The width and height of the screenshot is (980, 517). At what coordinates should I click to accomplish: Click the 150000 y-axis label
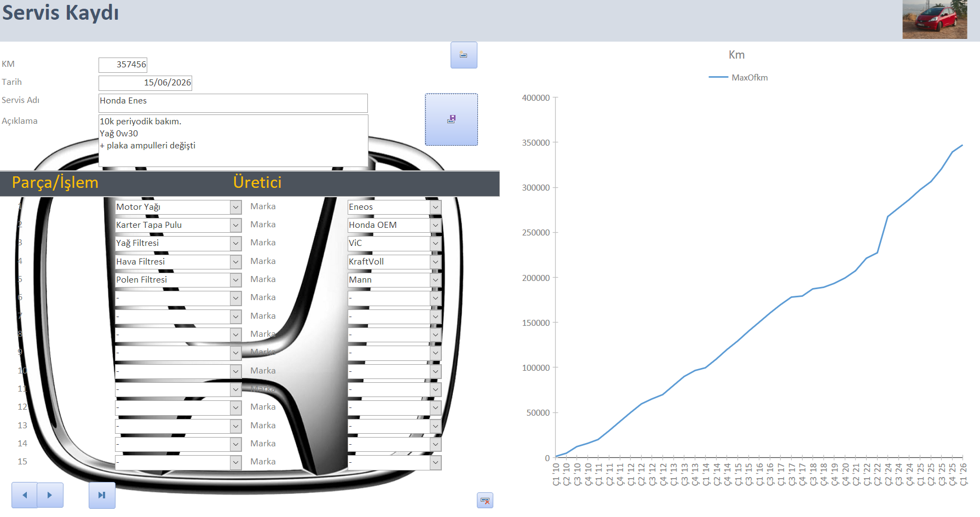tap(536, 323)
